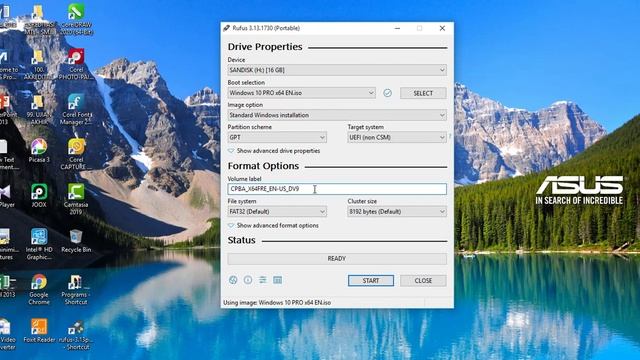Select the 99. UJIAN AKHIR folder icon

pos(38,109)
